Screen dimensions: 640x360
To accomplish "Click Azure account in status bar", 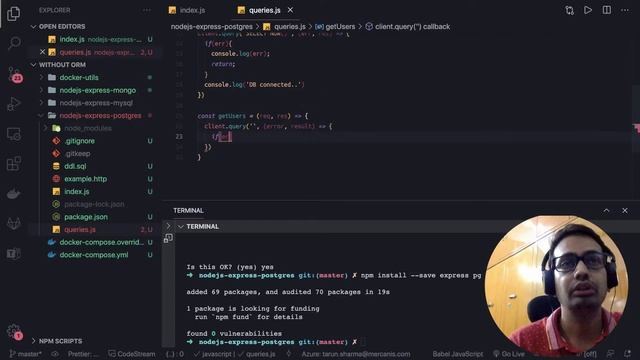I will (x=356, y=354).
